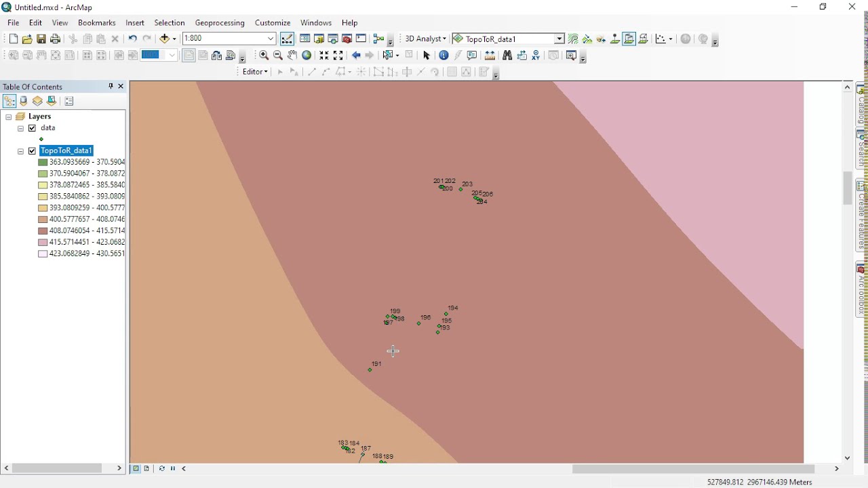Screen dimensions: 868x488
Task: Switch TOC to List By Source
Action: pos(24,101)
